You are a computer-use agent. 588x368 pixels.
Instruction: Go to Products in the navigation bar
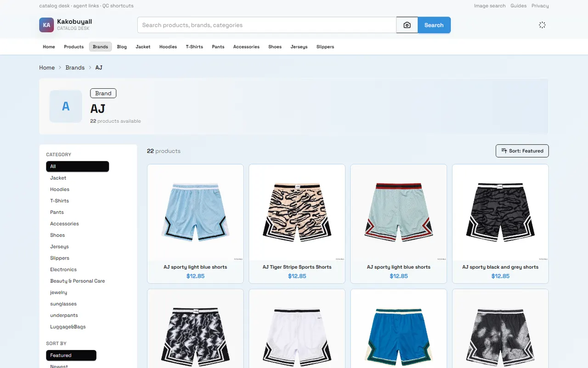(73, 46)
